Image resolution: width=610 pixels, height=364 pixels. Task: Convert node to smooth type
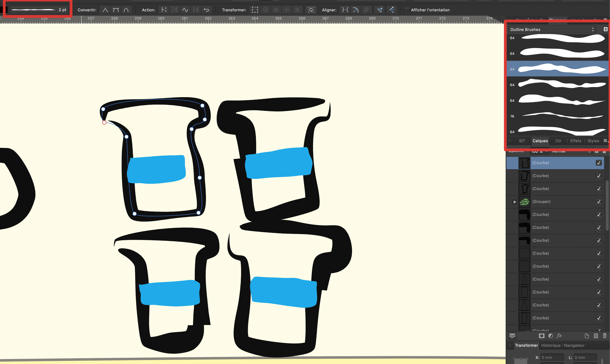[x=116, y=10]
